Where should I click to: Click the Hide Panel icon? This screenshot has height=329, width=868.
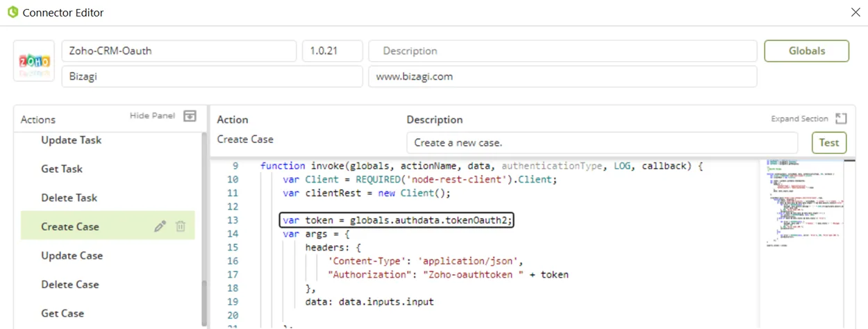coord(190,116)
